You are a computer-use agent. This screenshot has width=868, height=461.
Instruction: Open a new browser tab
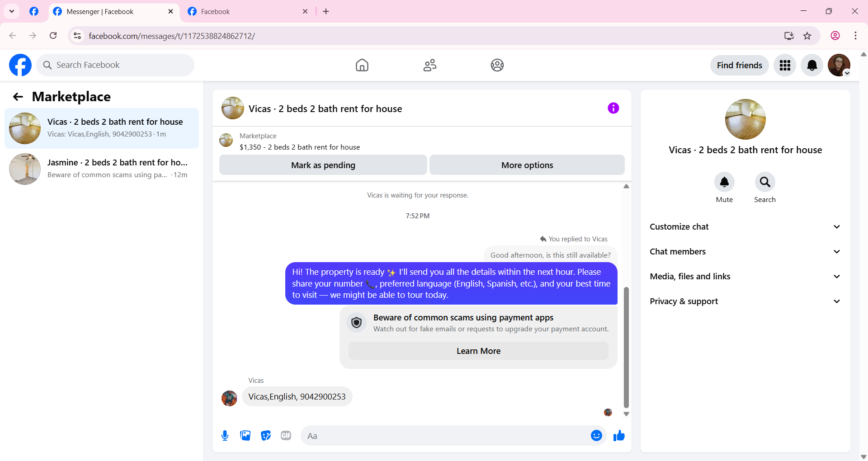click(x=326, y=12)
